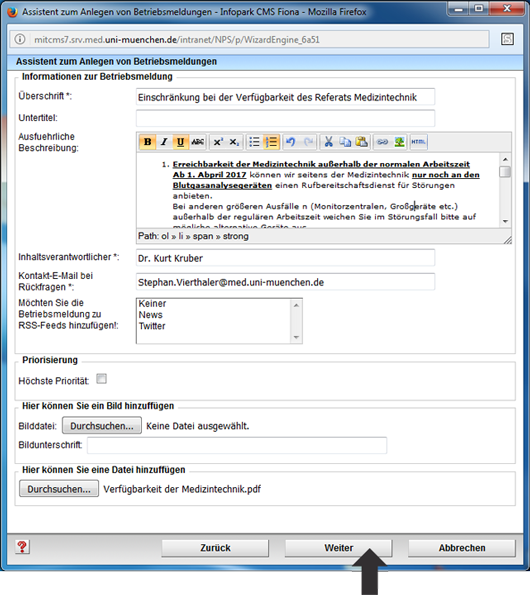Toggle italic formatting in editor toolbar
Image resolution: width=530 pixels, height=595 pixels.
tap(164, 142)
